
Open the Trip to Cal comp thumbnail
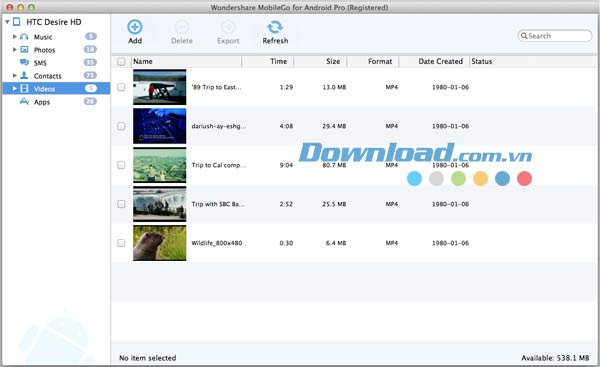(x=160, y=165)
